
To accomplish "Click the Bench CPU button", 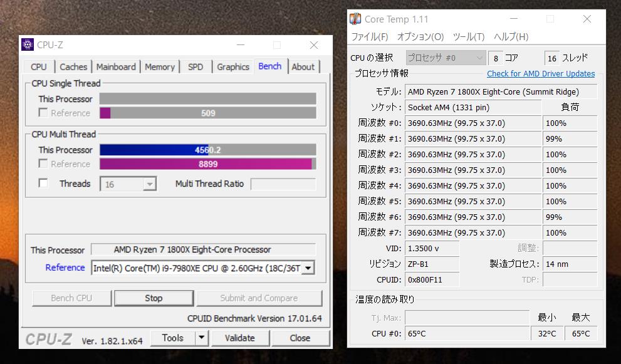I will click(x=71, y=298).
